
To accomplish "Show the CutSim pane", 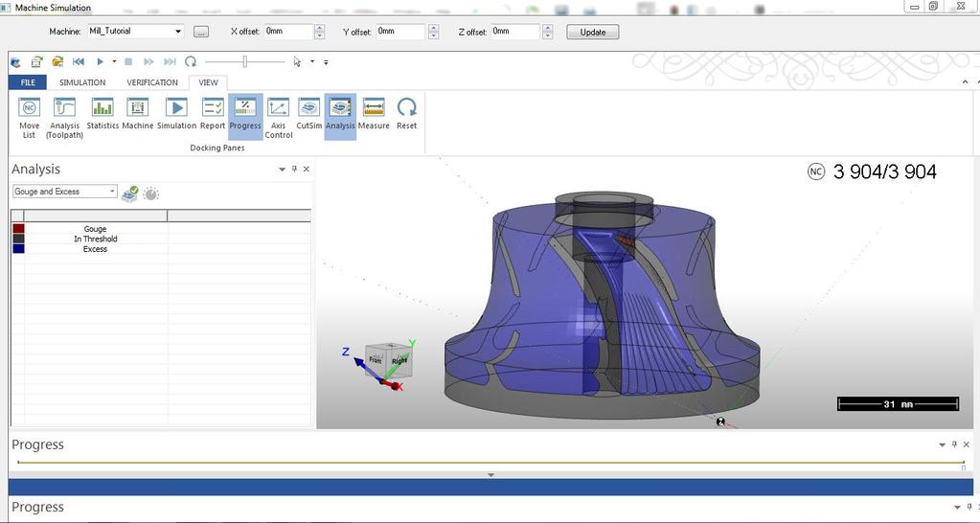I will (x=308, y=114).
